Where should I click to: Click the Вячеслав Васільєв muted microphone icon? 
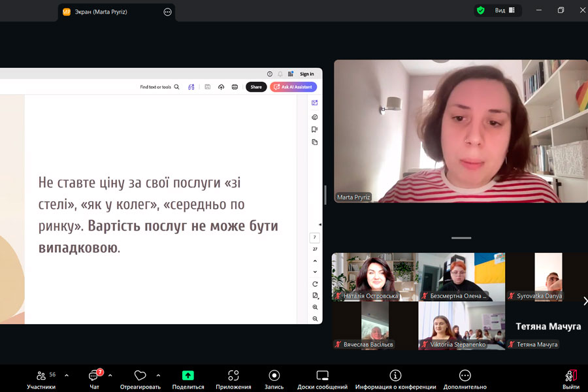(x=338, y=344)
